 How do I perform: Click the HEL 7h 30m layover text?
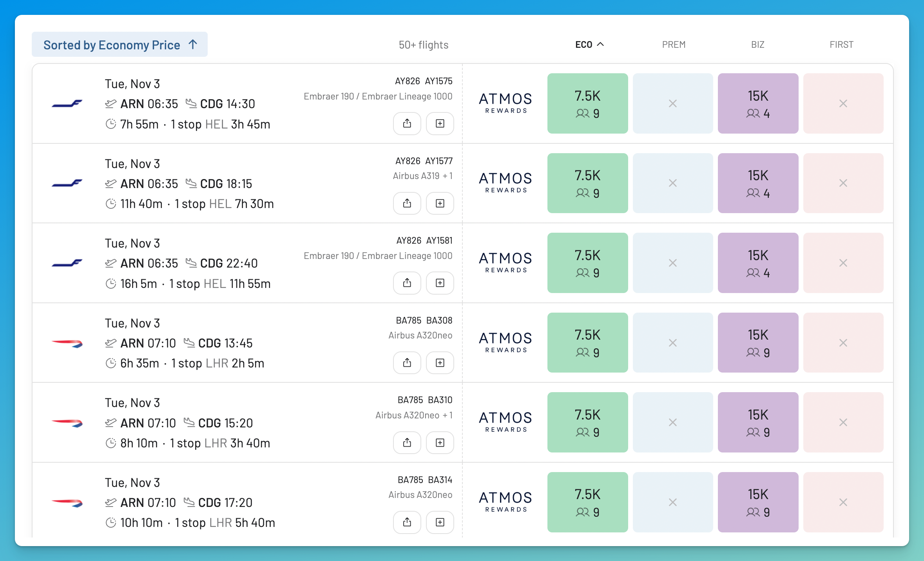coord(241,204)
